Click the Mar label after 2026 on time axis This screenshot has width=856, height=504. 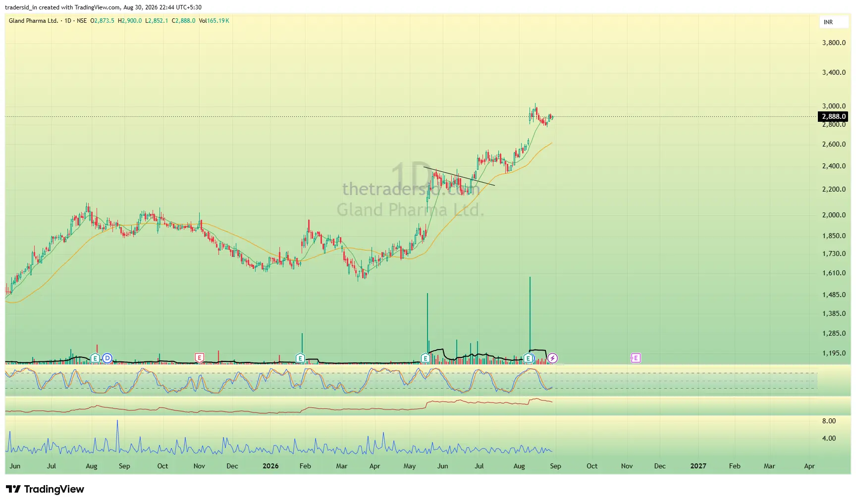[x=342, y=466]
